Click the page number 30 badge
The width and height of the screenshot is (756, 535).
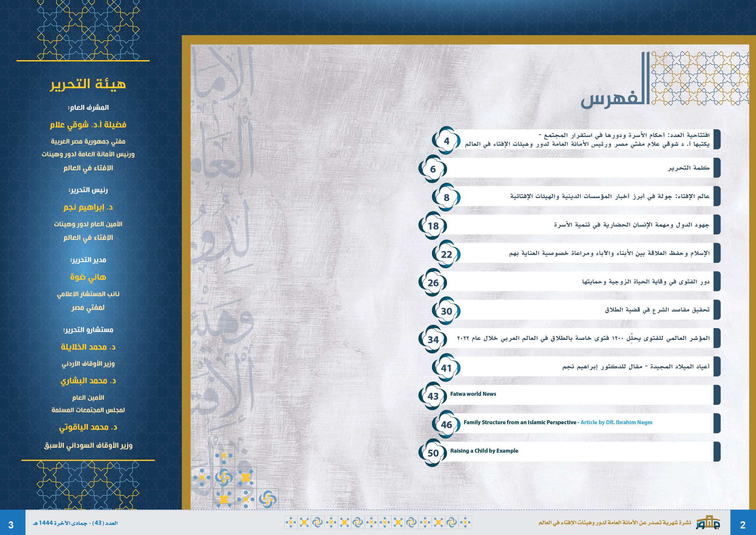446,311
